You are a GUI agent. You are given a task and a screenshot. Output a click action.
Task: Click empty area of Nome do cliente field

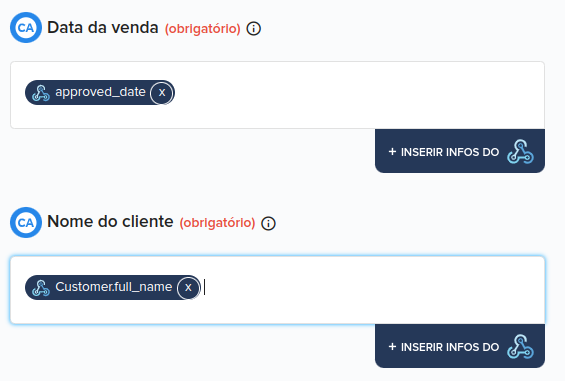click(371, 290)
